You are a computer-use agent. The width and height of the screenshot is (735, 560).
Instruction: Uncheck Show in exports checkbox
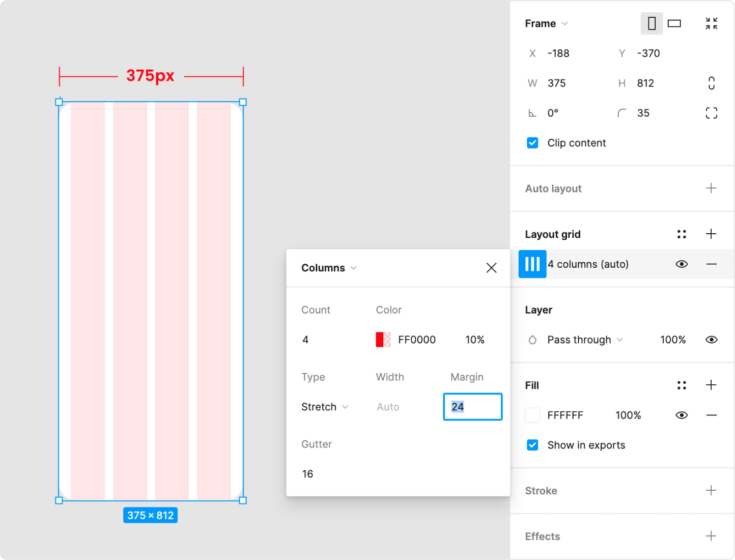pos(532,445)
